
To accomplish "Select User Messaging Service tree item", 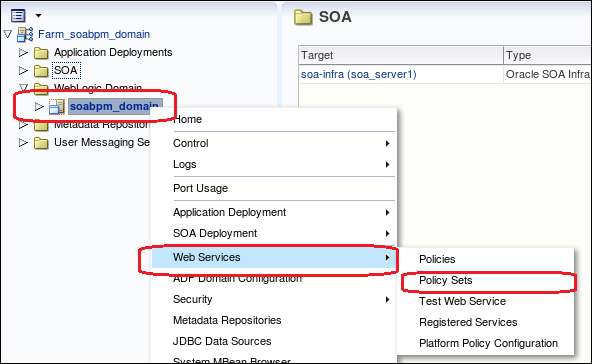I will click(x=102, y=142).
